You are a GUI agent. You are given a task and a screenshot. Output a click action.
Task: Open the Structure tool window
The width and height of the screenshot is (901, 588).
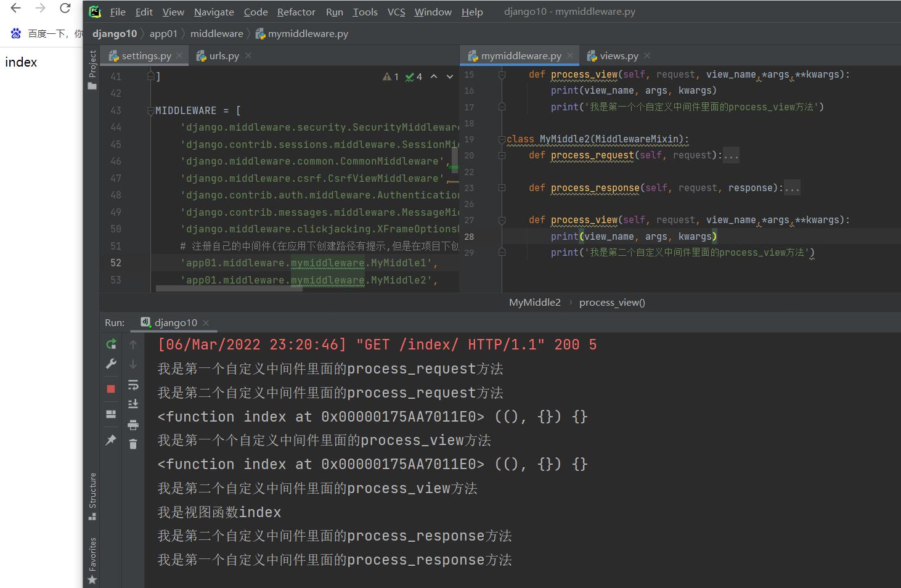[x=92, y=497]
